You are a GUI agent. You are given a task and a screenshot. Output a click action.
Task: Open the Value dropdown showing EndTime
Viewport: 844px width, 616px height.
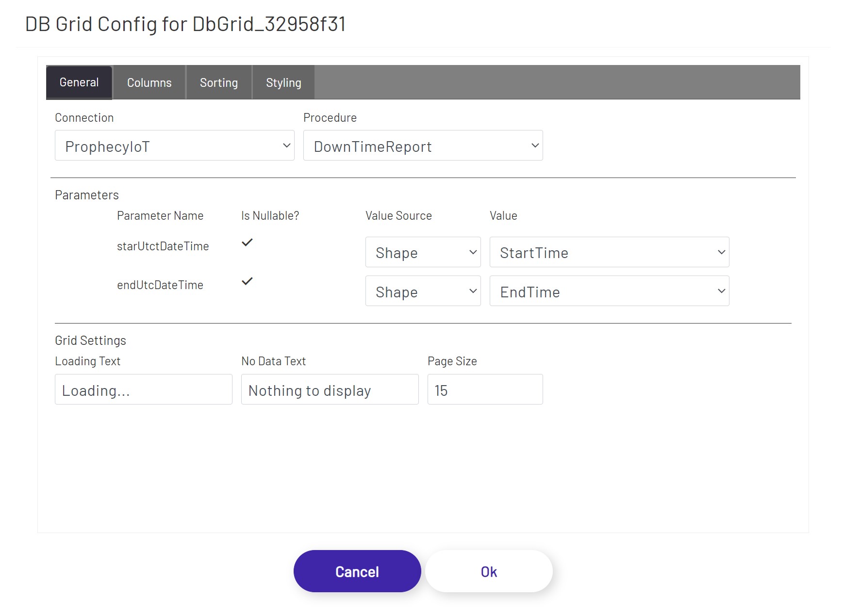pyautogui.click(x=609, y=291)
